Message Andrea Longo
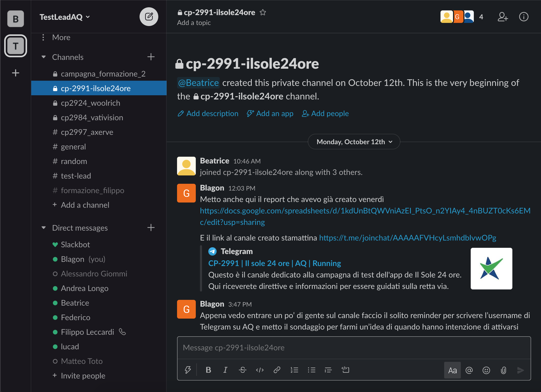The image size is (541, 392). coord(99,288)
